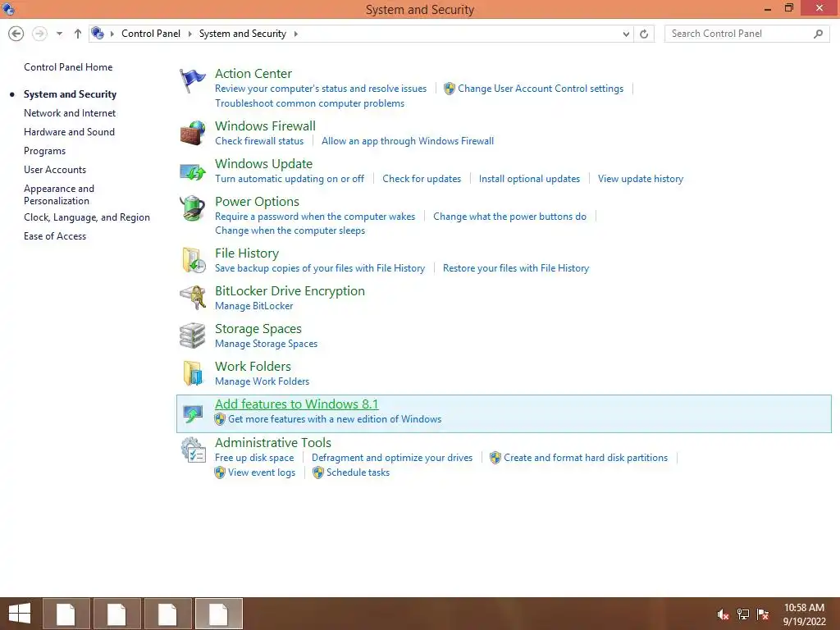This screenshot has width=840, height=630.
Task: Expand the chevron after Control Panel breadcrumb
Action: [189, 34]
